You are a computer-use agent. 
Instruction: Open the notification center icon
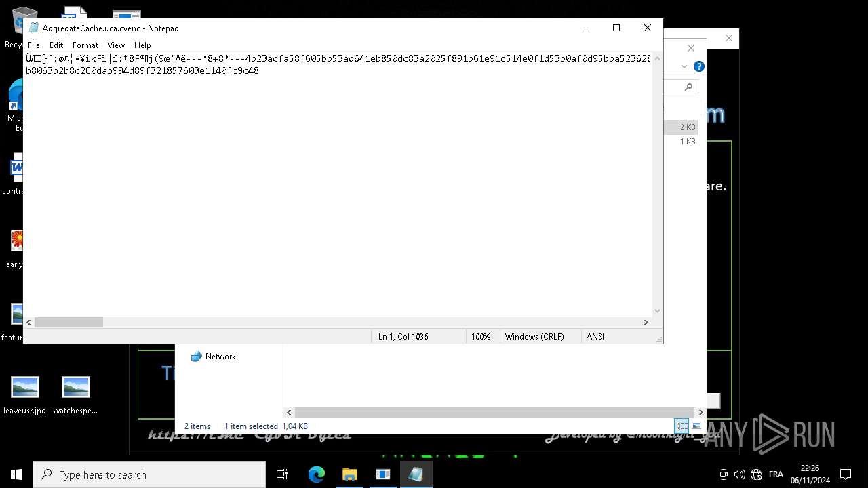click(x=846, y=474)
